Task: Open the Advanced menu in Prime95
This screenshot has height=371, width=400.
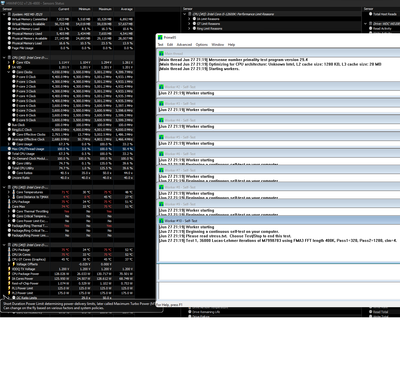Action: click(x=184, y=44)
